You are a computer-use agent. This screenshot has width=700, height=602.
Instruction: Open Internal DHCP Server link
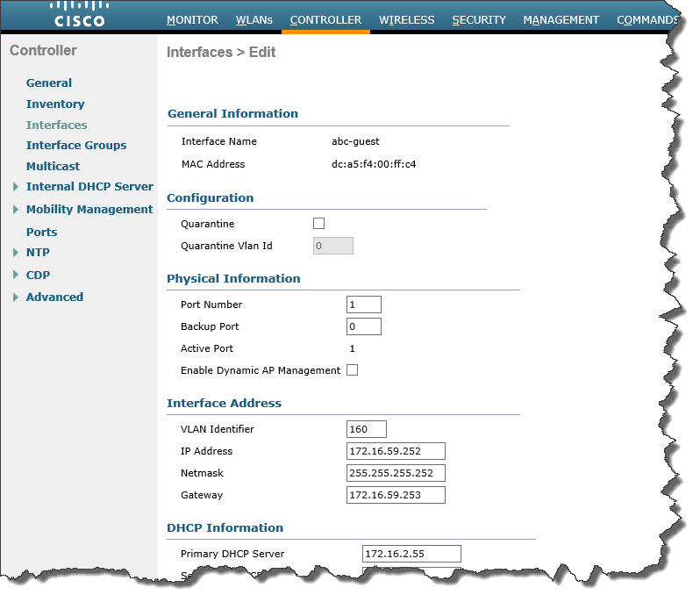(x=89, y=187)
